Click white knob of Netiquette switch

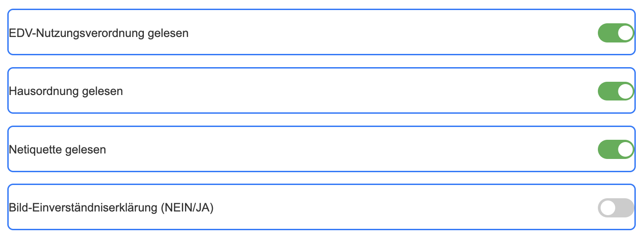tap(625, 149)
